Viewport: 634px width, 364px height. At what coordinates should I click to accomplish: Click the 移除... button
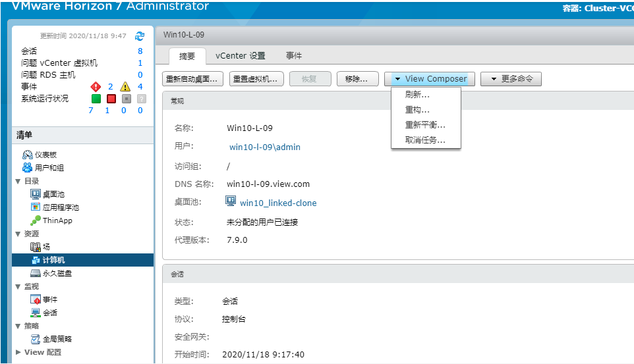(x=357, y=79)
